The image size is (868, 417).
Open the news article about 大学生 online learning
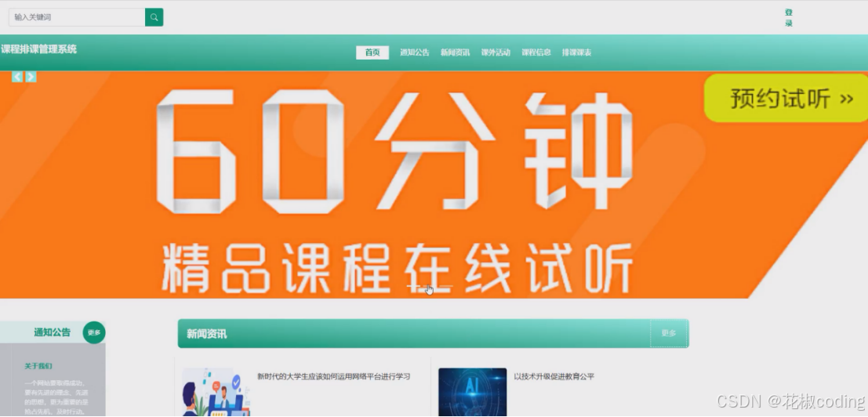(334, 376)
